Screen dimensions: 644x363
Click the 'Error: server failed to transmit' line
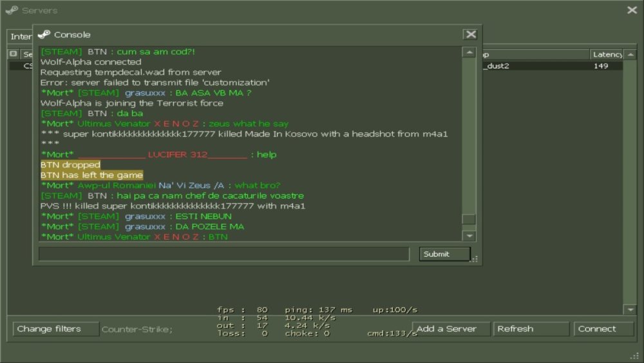click(x=155, y=83)
